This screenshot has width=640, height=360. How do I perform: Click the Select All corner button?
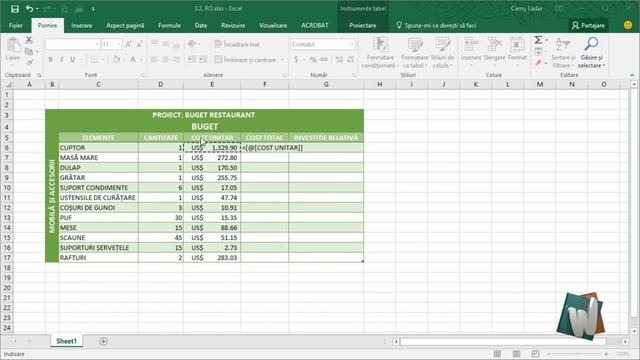point(7,84)
